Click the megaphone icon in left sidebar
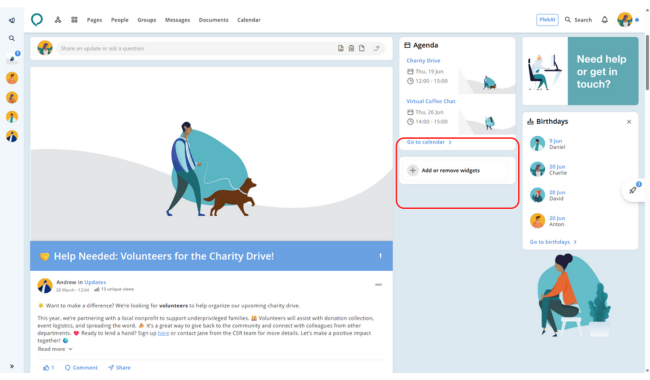This screenshot has height=380, width=650. (x=12, y=20)
